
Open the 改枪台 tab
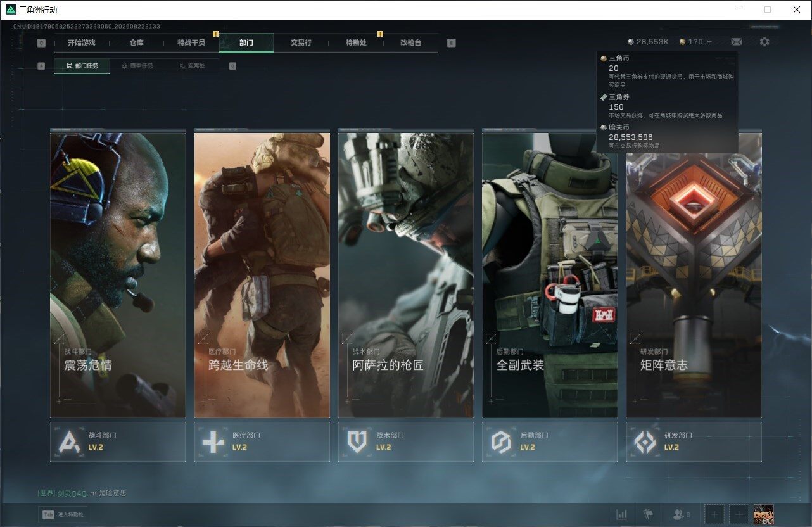click(x=410, y=42)
